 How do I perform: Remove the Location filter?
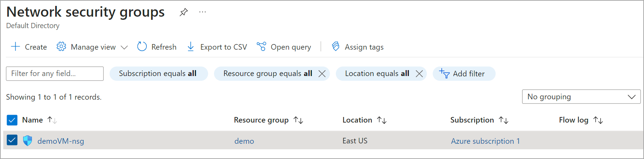pos(419,74)
